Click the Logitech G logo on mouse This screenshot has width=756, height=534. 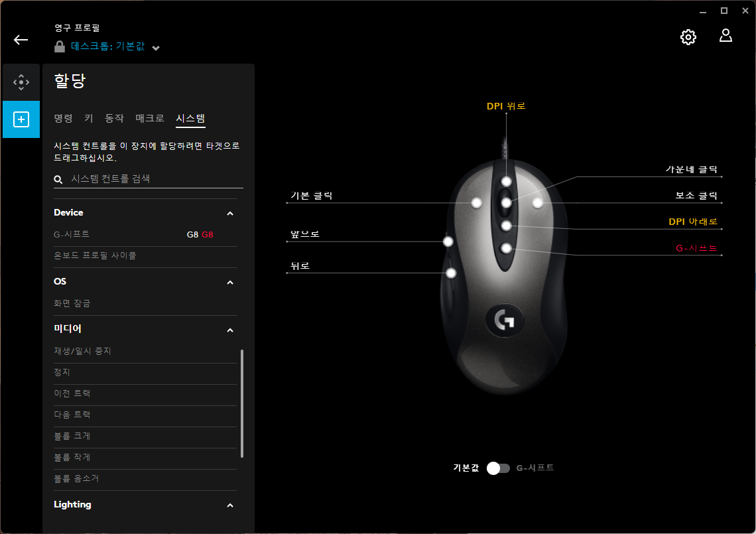[505, 320]
